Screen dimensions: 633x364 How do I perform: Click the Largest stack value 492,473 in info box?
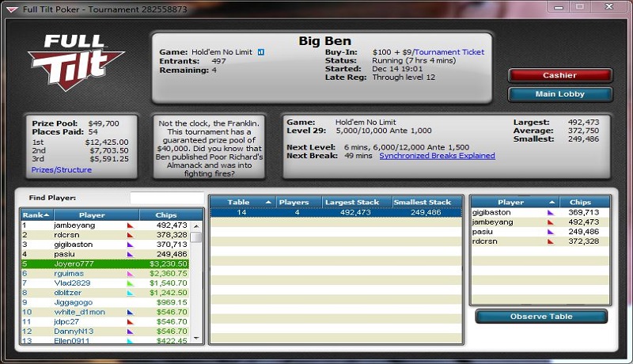click(583, 123)
